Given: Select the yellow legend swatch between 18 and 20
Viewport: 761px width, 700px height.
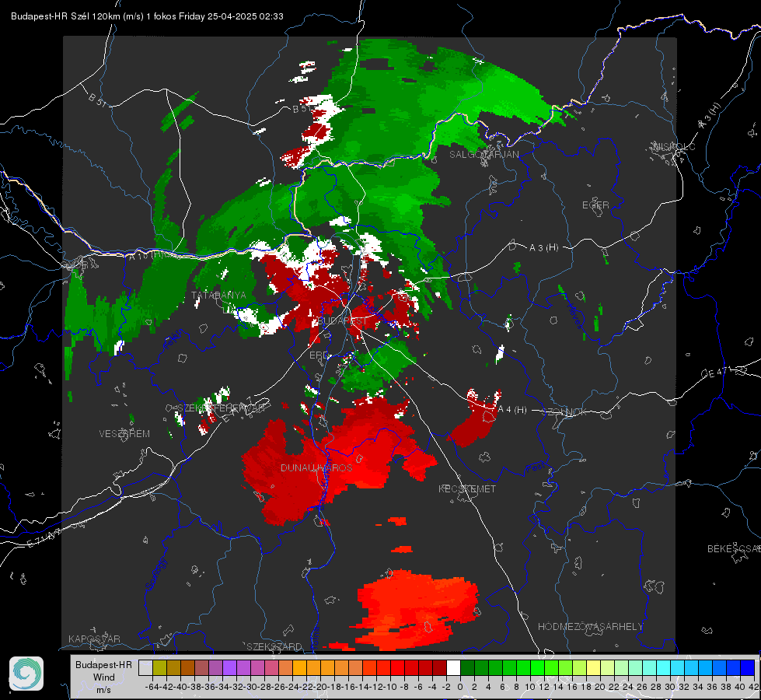Looking at the screenshot, I should (594, 667).
